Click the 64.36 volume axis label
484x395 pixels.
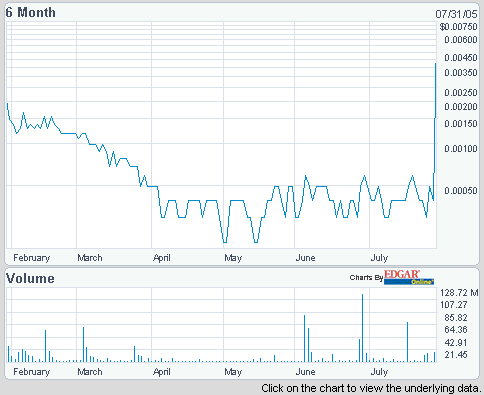[x=456, y=330]
